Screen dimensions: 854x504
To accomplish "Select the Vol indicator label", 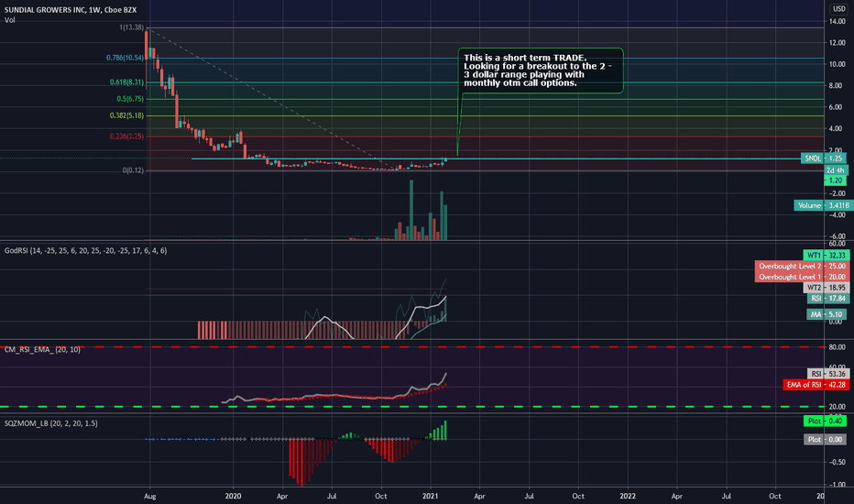I will coord(10,20).
